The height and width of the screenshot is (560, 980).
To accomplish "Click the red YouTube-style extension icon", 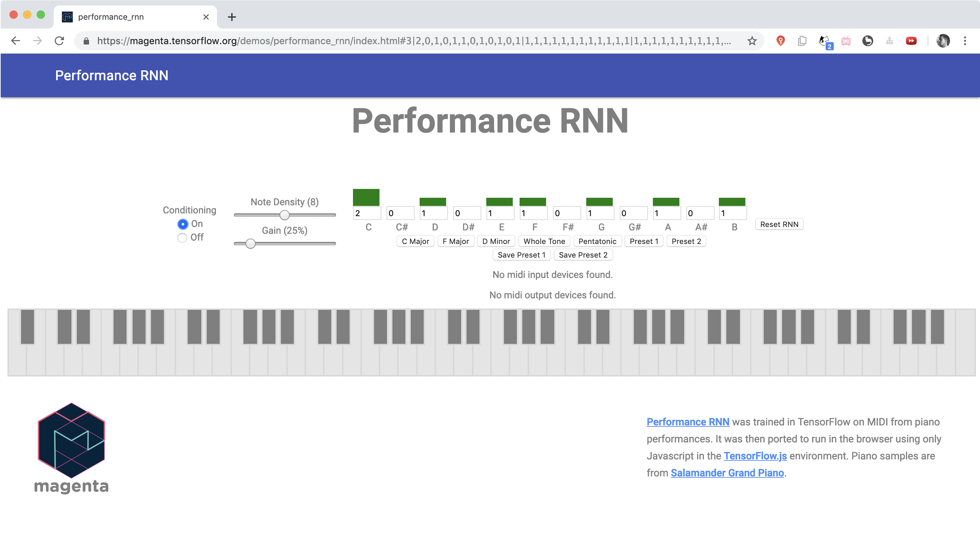I will (x=911, y=41).
